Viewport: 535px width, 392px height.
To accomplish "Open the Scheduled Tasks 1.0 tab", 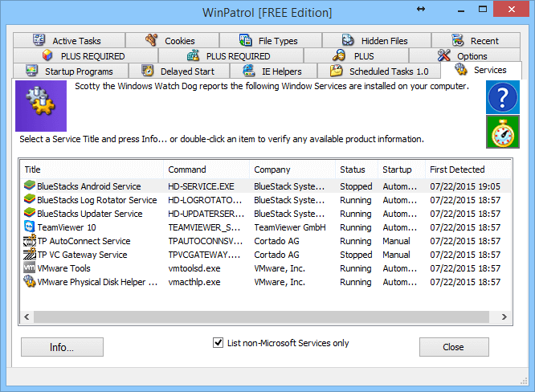I will pyautogui.click(x=379, y=71).
